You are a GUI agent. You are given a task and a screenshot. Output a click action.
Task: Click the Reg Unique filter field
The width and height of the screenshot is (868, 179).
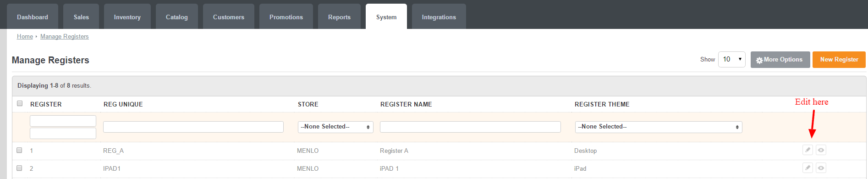193,127
